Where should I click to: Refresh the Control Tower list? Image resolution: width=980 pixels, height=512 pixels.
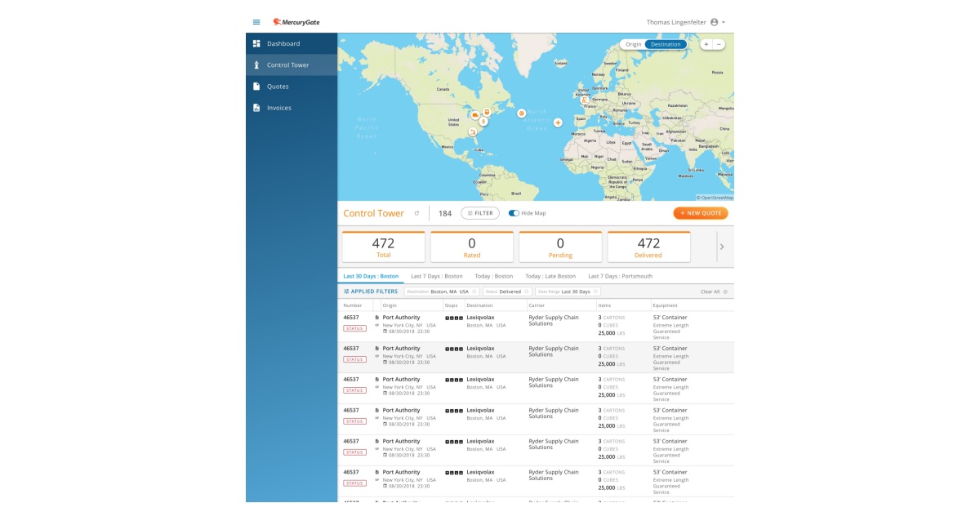[x=417, y=212]
